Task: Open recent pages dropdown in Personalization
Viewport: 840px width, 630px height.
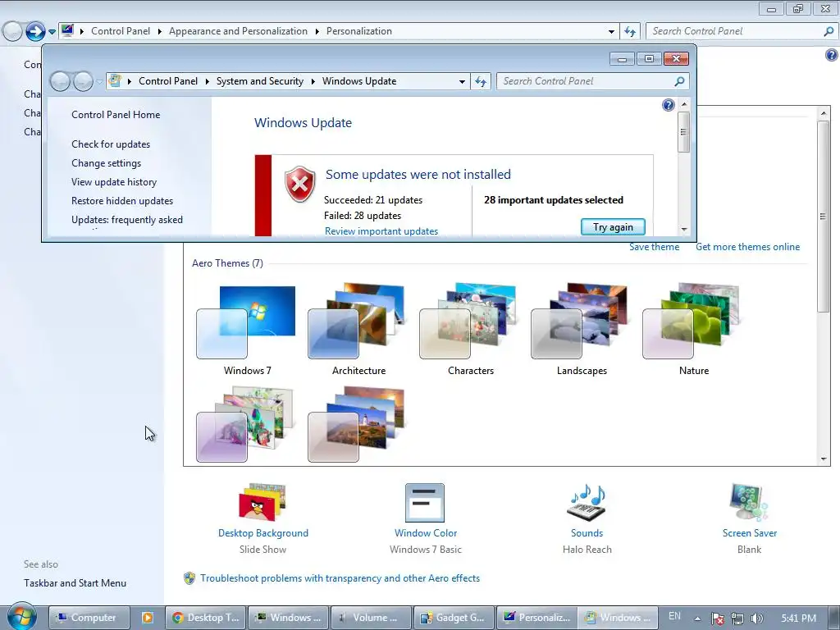Action: click(52, 32)
